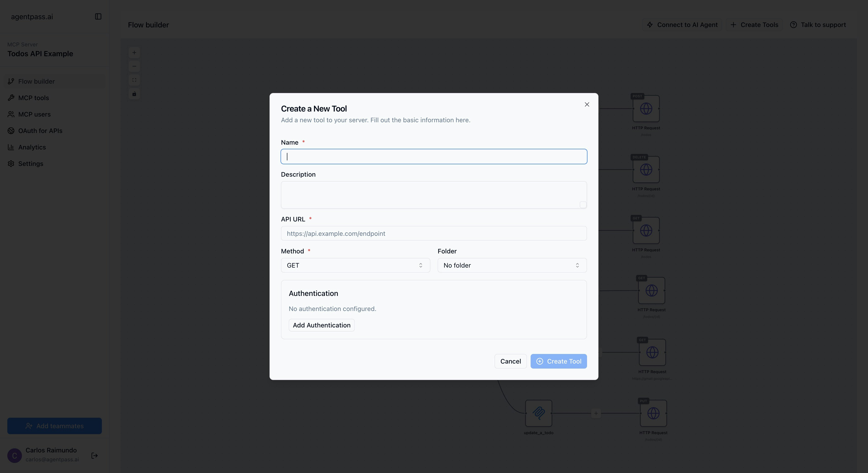Click the logout icon beside Carlos Raimundo
The image size is (868, 473).
coord(94,455)
